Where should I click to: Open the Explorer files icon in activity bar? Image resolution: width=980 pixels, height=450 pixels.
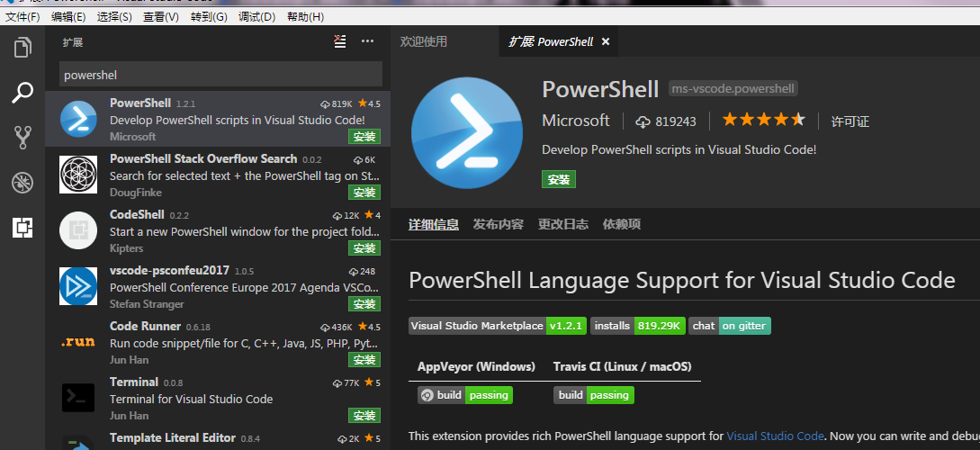(22, 48)
